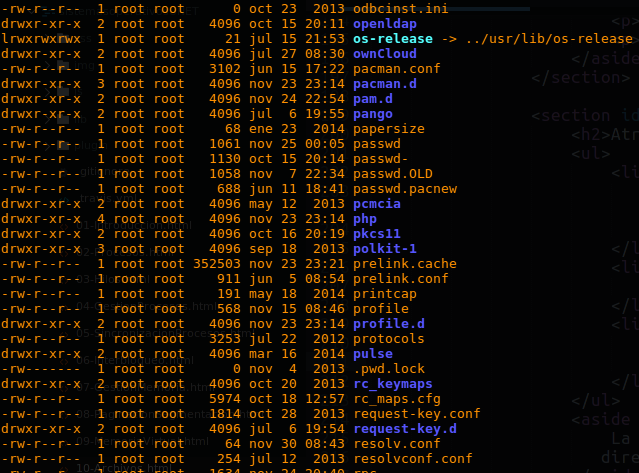Screen dimensions: 639x473
Task: Select the rc_keymaps directory name
Action: pyautogui.click(x=393, y=384)
